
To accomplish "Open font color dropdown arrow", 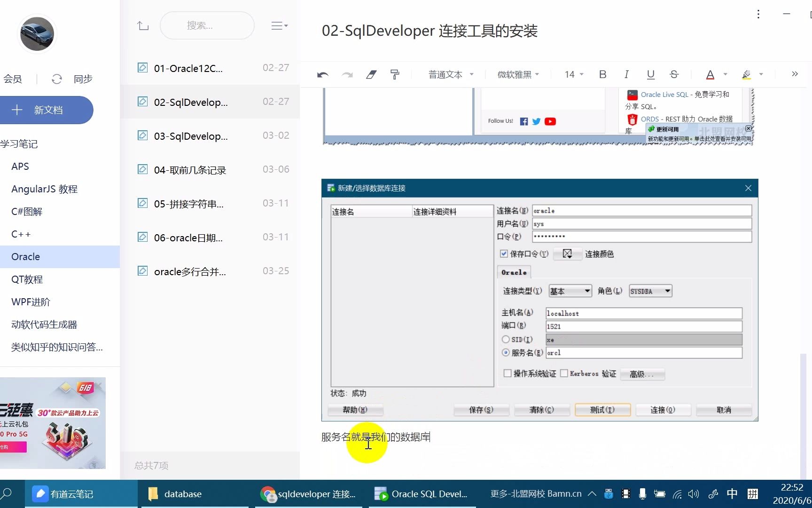I will click(x=725, y=74).
